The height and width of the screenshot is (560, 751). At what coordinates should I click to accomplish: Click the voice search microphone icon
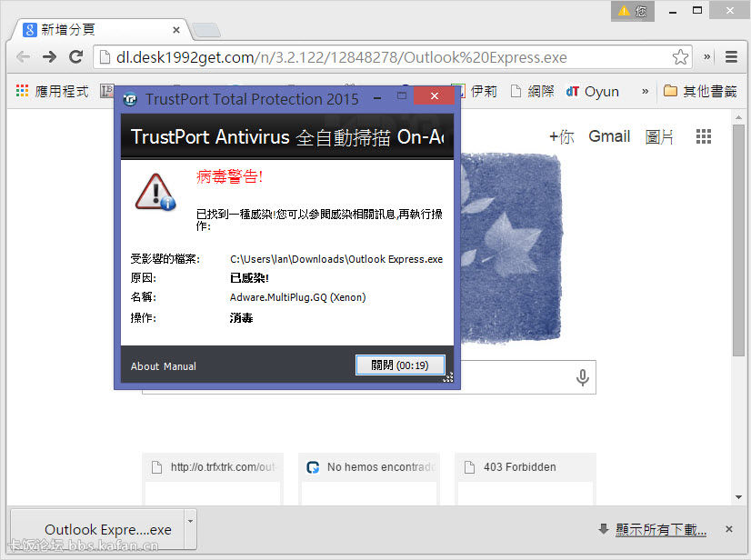point(583,377)
